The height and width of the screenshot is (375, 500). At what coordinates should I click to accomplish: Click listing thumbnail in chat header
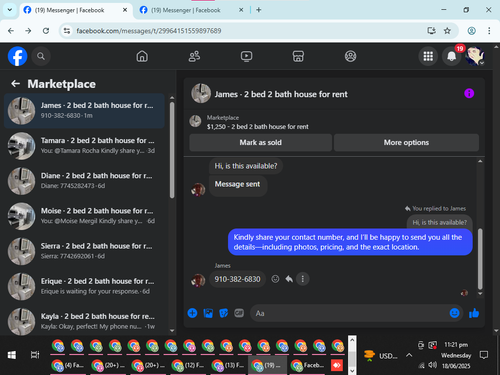click(x=201, y=93)
